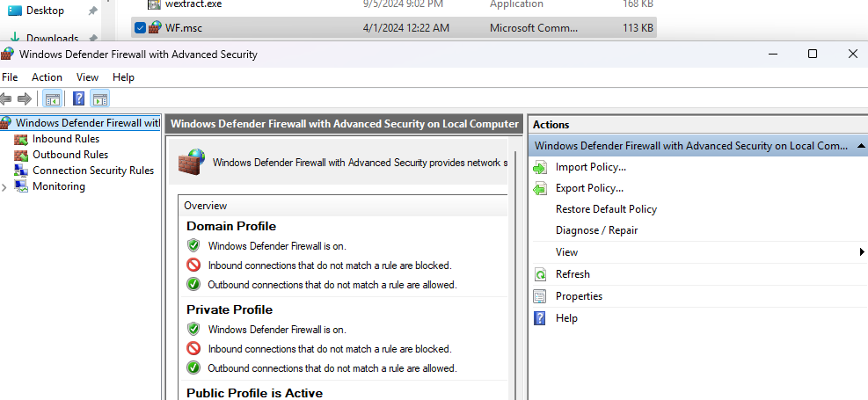Click the Refresh icon in Actions pane
This screenshot has height=400, width=868.
tap(540, 274)
